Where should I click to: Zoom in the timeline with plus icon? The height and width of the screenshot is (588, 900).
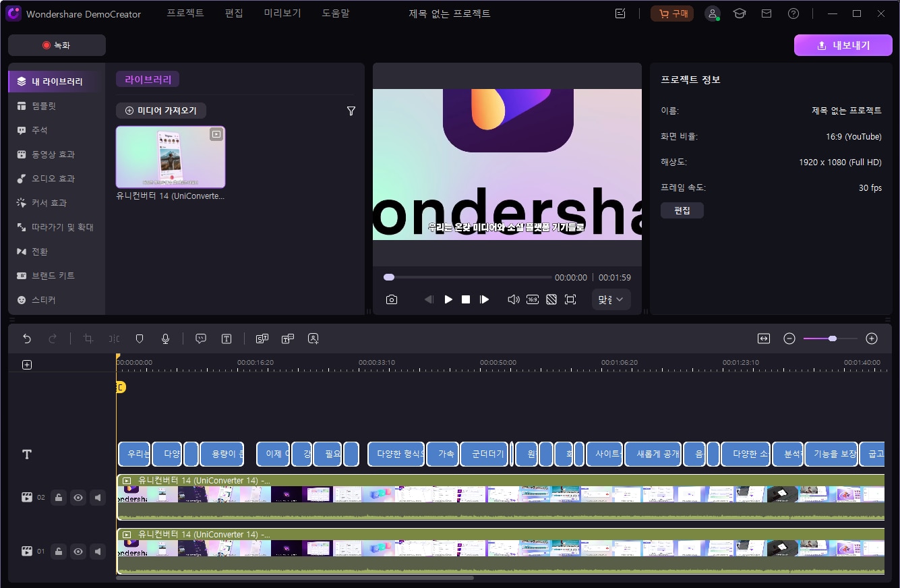[x=872, y=339]
